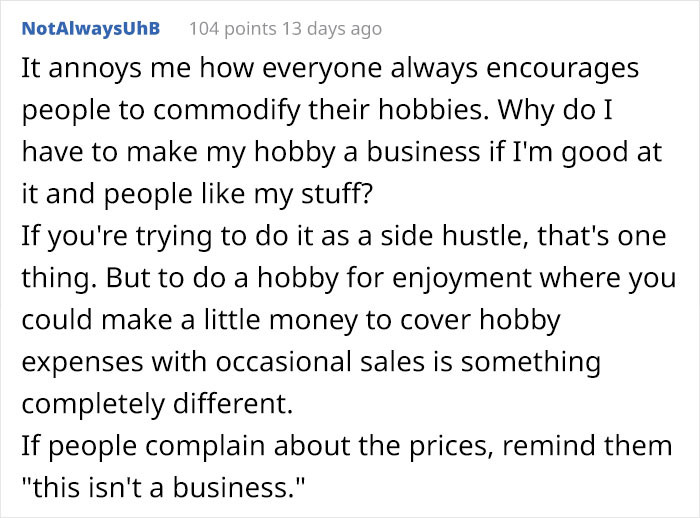The image size is (700, 518).
Task: Click the phrase "side hustle" in comment
Action: [x=451, y=236]
